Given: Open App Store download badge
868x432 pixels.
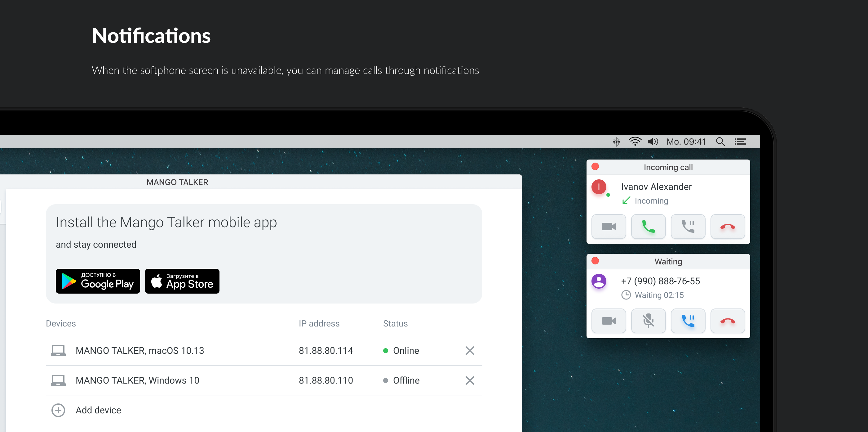Looking at the screenshot, I should (x=182, y=281).
